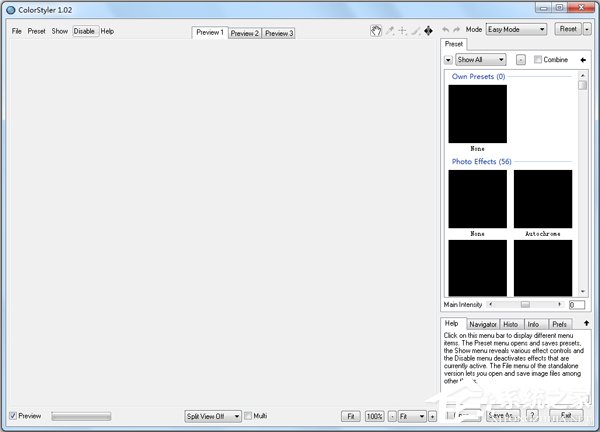Click the redo arrow icon

[457, 30]
